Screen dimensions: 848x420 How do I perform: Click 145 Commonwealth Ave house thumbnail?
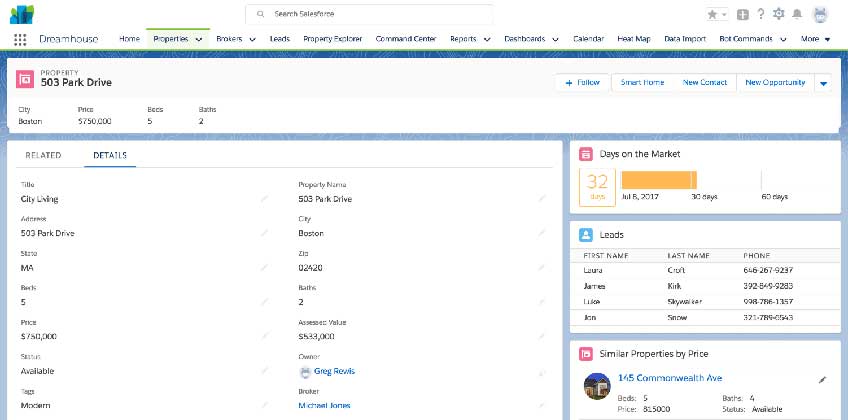click(x=597, y=386)
